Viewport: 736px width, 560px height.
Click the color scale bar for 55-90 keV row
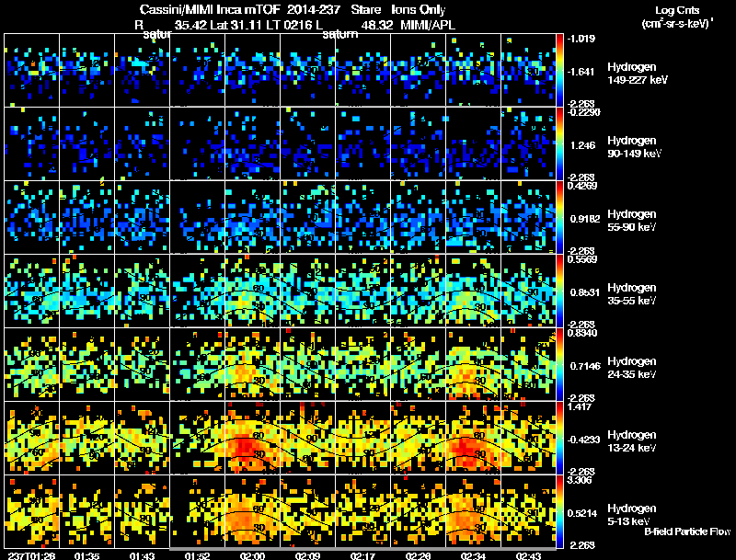(x=559, y=217)
